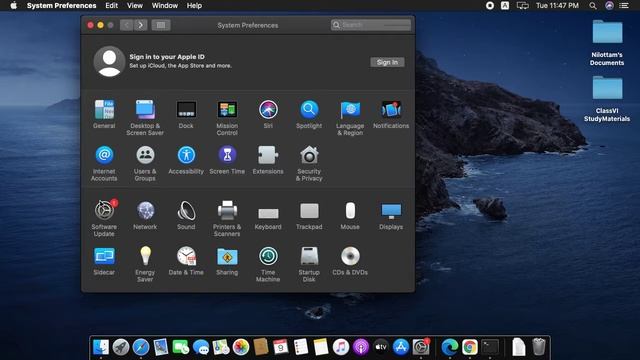
Task: Open Energy Saver preferences
Action: pos(145,264)
